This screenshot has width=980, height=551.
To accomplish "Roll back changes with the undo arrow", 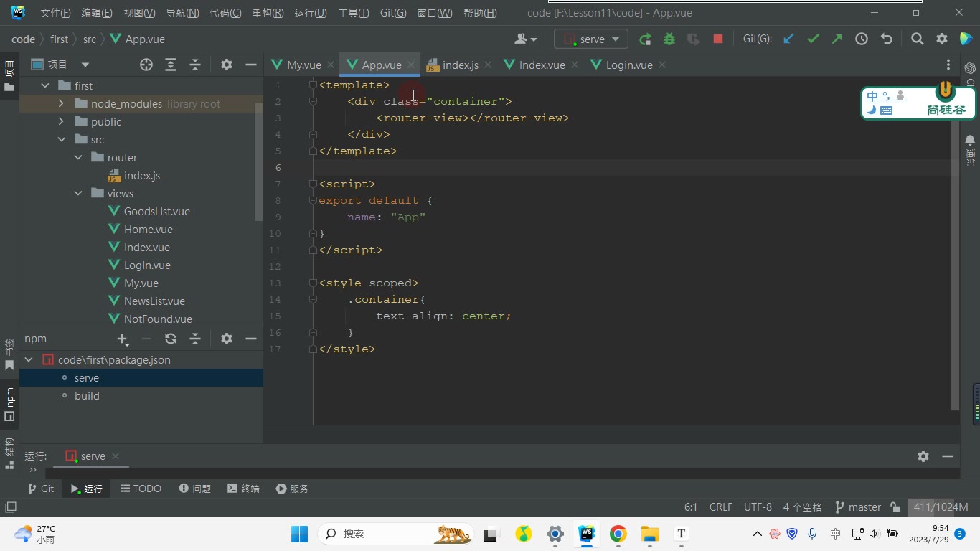I will click(886, 39).
